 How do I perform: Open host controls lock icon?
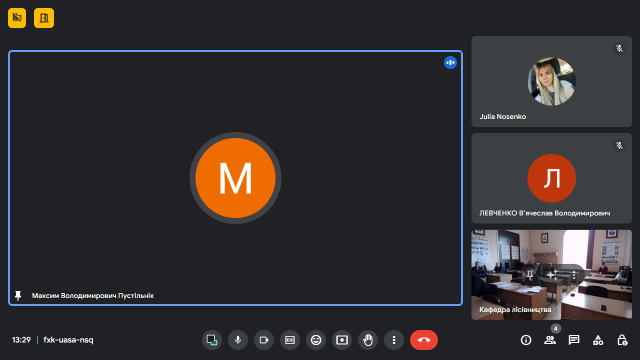622,340
